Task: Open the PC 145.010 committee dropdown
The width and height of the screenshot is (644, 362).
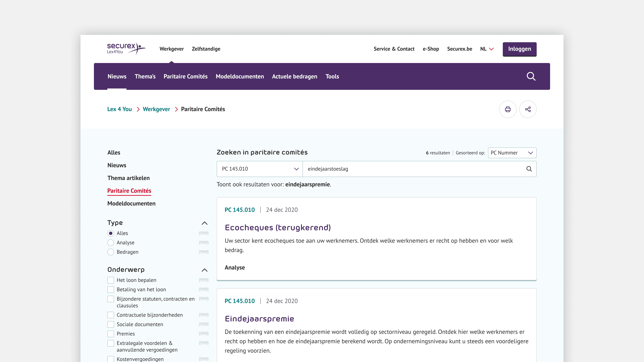Action: [260, 169]
